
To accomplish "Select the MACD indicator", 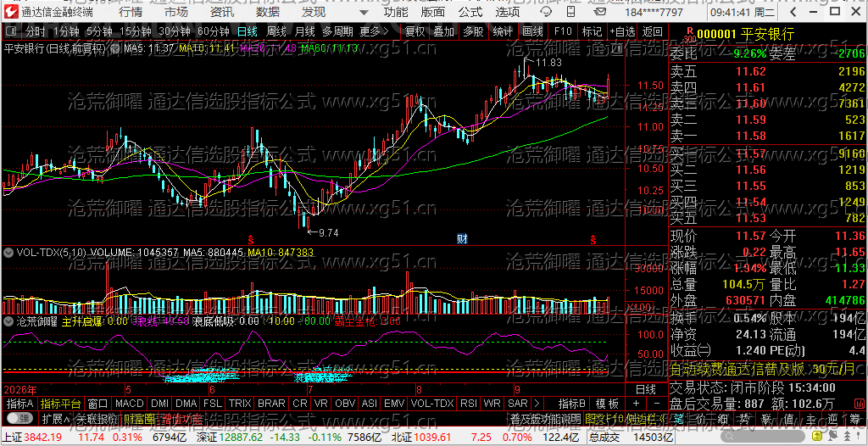I will click(x=130, y=403).
